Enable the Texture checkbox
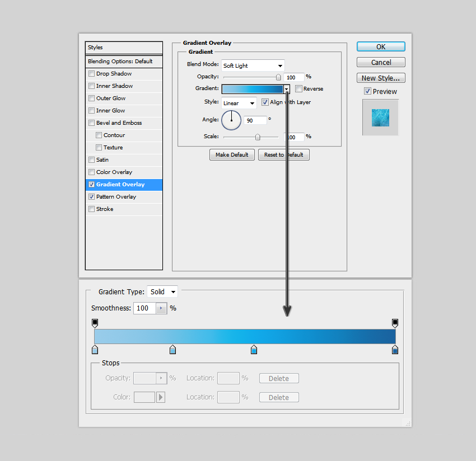Screen dimensions: 476x461 click(99, 147)
